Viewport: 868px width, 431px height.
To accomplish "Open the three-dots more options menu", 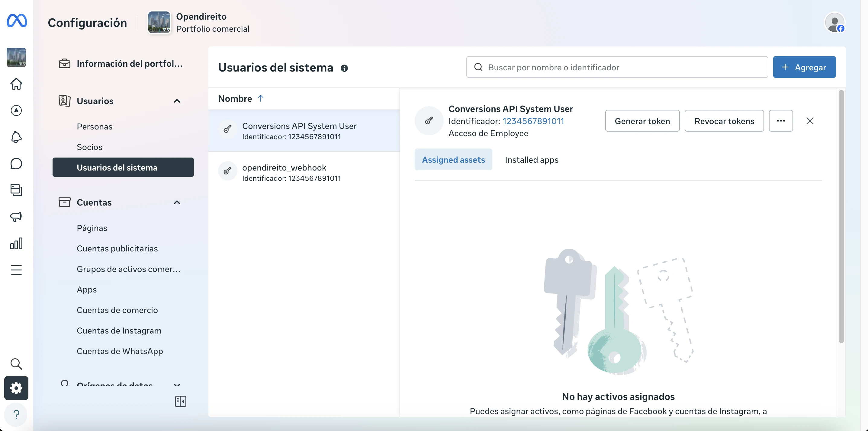I will tap(781, 121).
